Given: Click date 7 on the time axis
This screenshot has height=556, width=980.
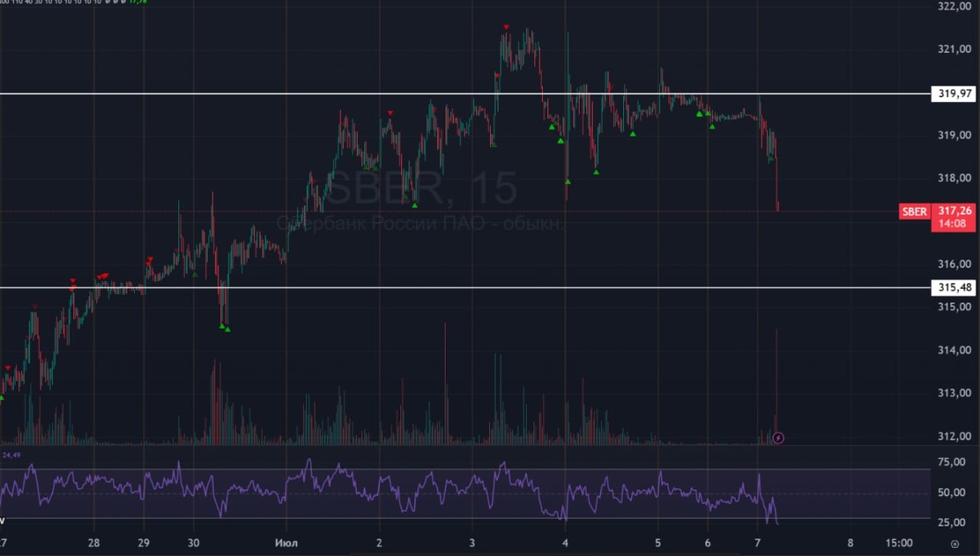Looking at the screenshot, I should (758, 543).
